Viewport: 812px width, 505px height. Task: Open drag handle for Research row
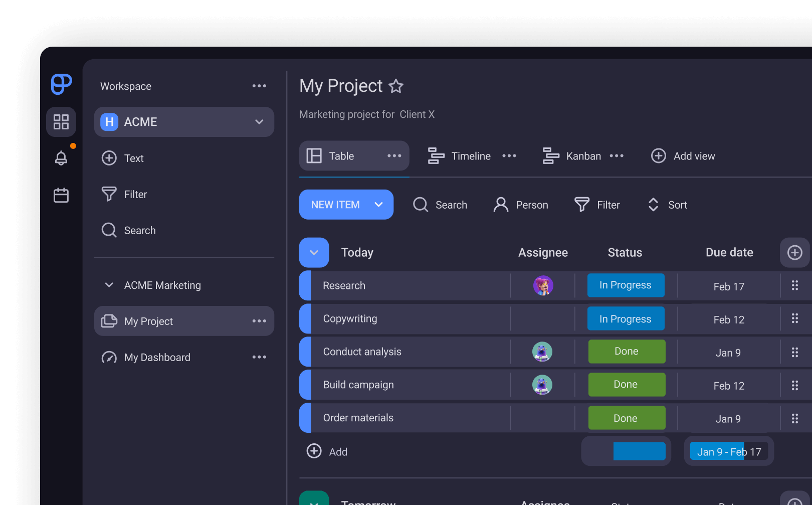click(x=794, y=286)
